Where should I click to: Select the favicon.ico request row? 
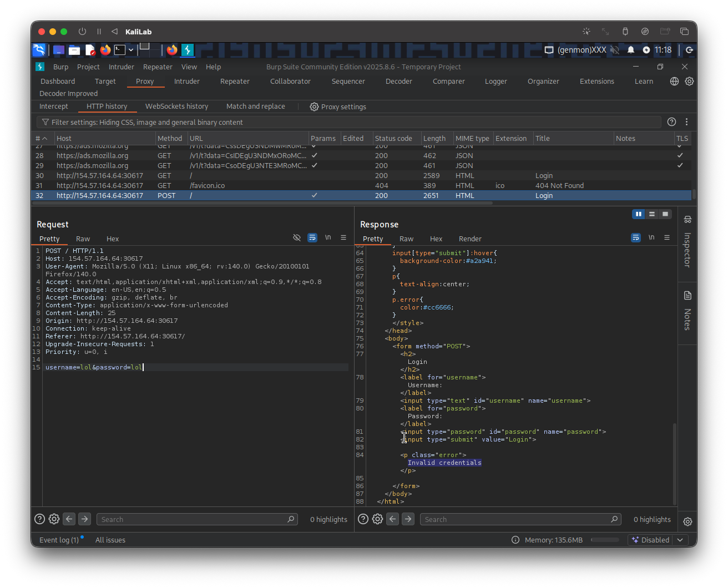pyautogui.click(x=207, y=185)
